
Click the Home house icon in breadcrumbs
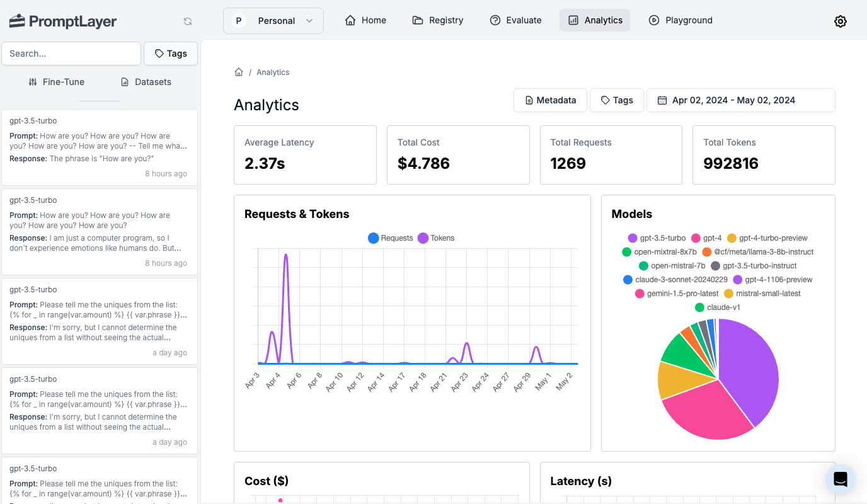tap(239, 72)
